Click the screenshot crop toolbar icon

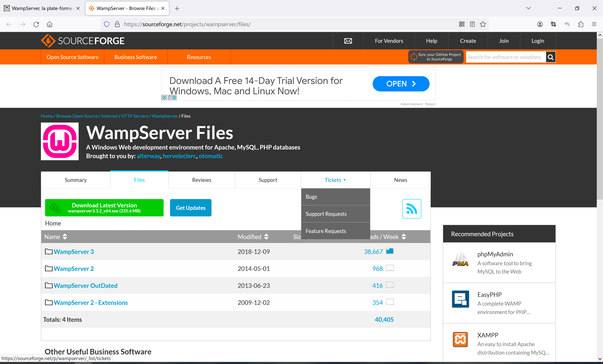pyautogui.click(x=554, y=24)
